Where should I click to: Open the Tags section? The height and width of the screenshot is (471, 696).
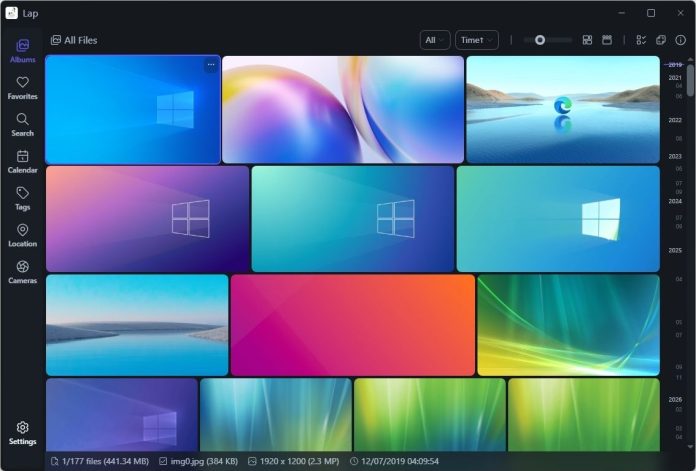(22, 198)
